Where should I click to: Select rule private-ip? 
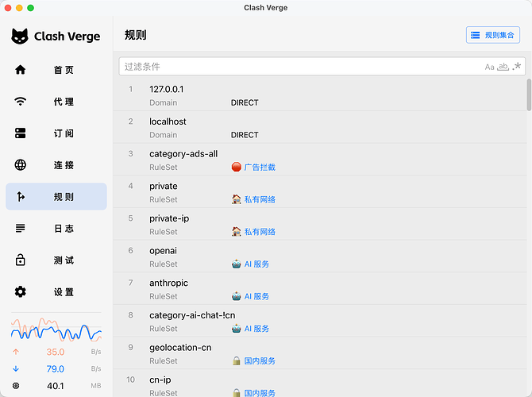(320, 224)
